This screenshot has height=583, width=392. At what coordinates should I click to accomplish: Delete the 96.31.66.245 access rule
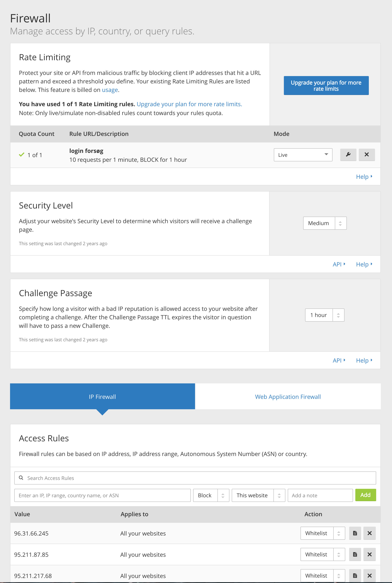pyautogui.click(x=369, y=533)
